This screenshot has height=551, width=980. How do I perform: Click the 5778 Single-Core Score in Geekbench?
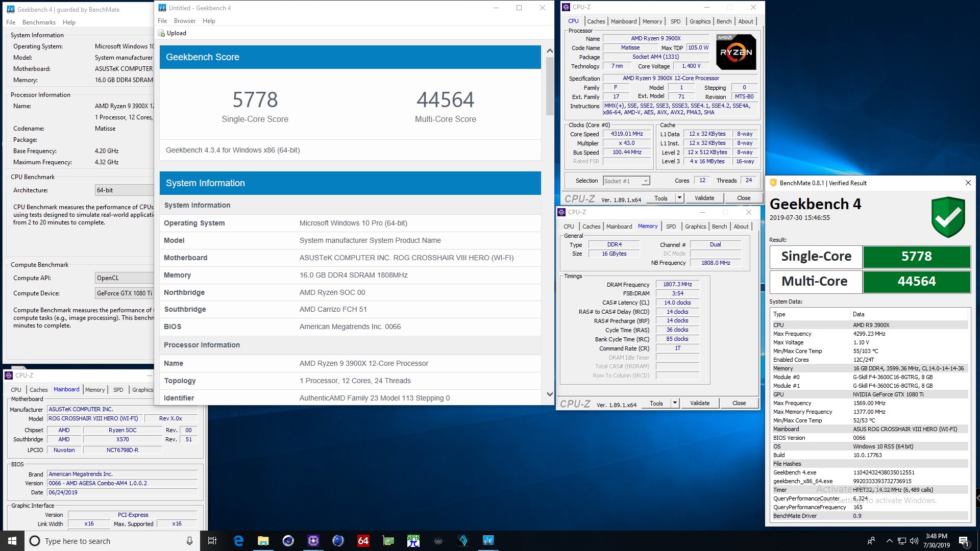[x=255, y=99]
